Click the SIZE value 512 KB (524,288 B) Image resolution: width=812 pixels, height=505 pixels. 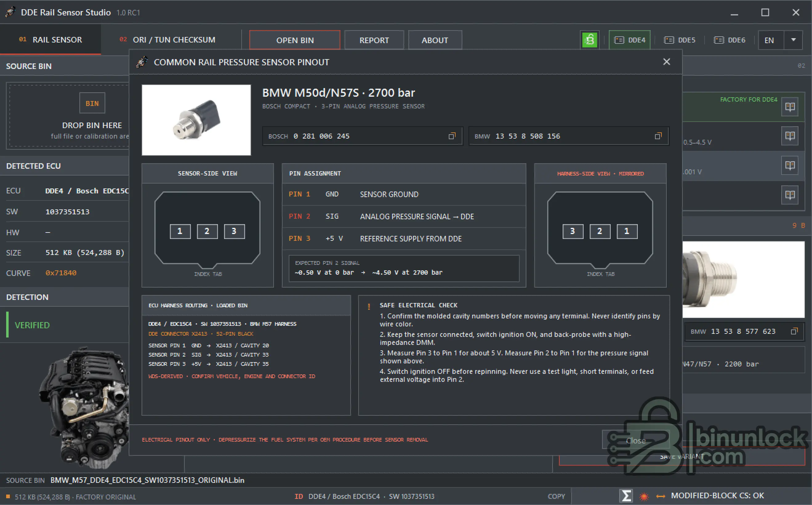(85, 252)
